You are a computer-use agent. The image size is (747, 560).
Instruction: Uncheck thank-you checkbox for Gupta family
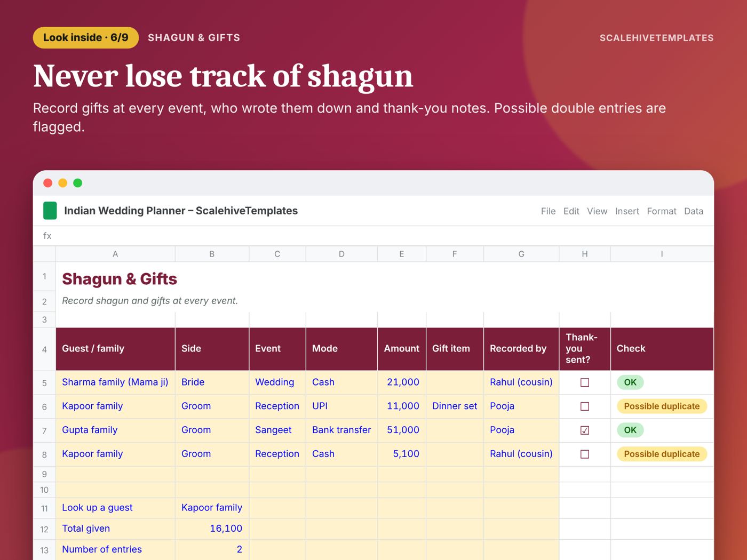[x=585, y=430]
